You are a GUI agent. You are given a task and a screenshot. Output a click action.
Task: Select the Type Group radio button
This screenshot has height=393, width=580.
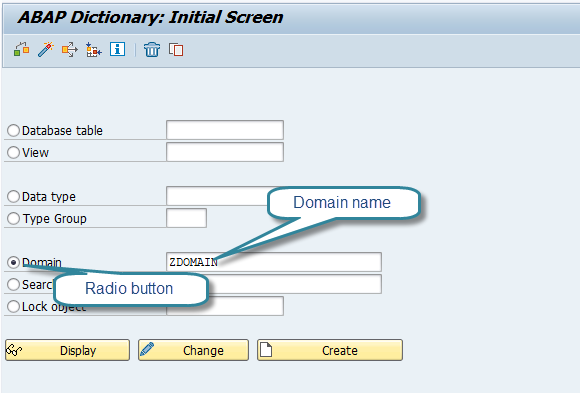13,218
